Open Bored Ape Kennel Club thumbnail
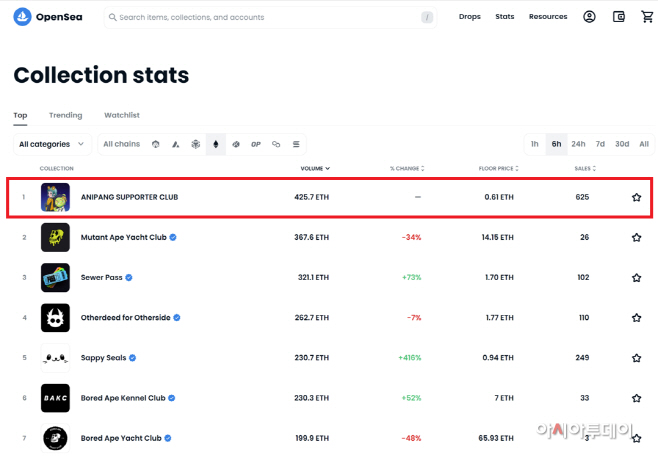This screenshot has width=658, height=460. point(55,398)
